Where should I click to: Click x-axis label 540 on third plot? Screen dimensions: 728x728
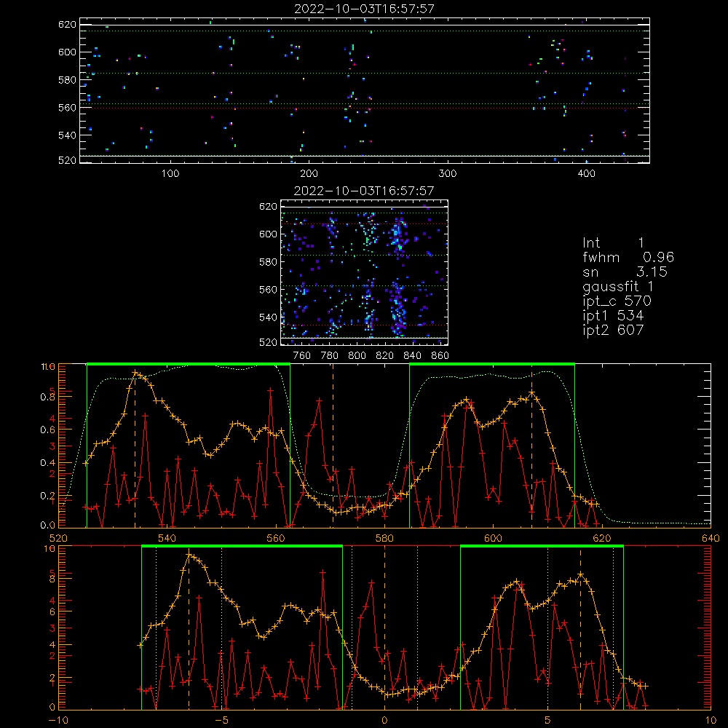[x=167, y=539]
